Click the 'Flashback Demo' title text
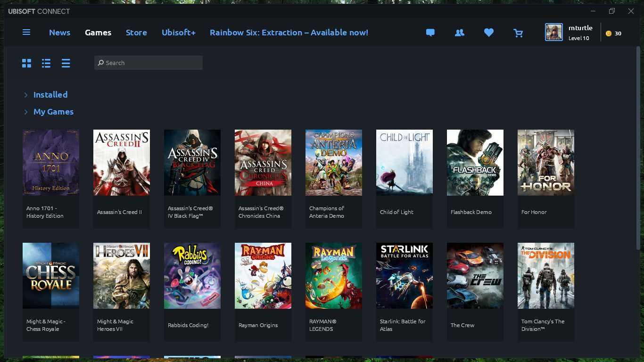The image size is (644, 362). (x=471, y=212)
